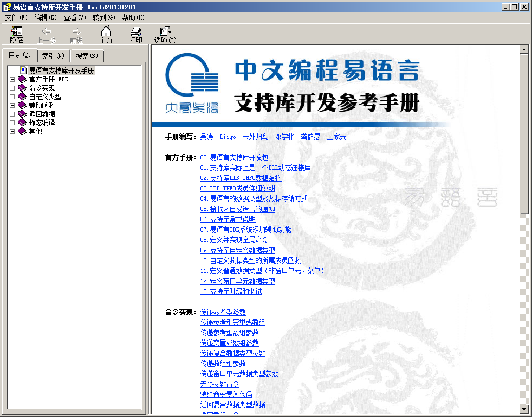The image size is (532, 417).
Task: Expand the 其他 tree node
Action: tap(12, 131)
